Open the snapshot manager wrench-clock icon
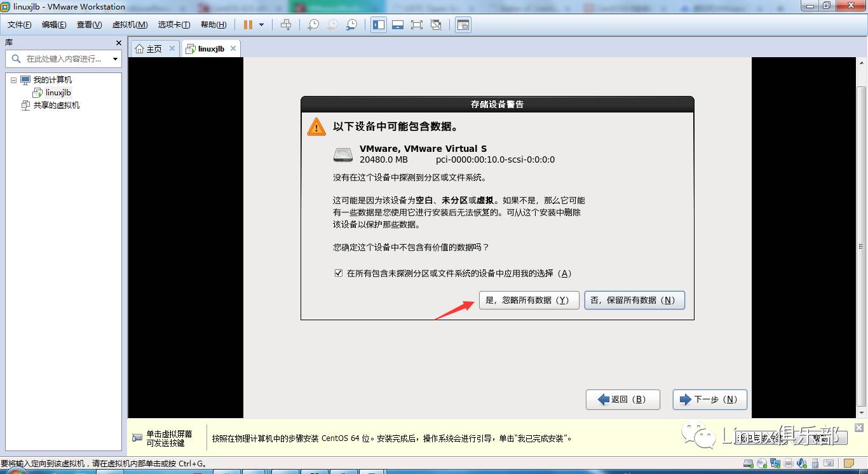Viewport: 868px width, 474px height. (351, 25)
